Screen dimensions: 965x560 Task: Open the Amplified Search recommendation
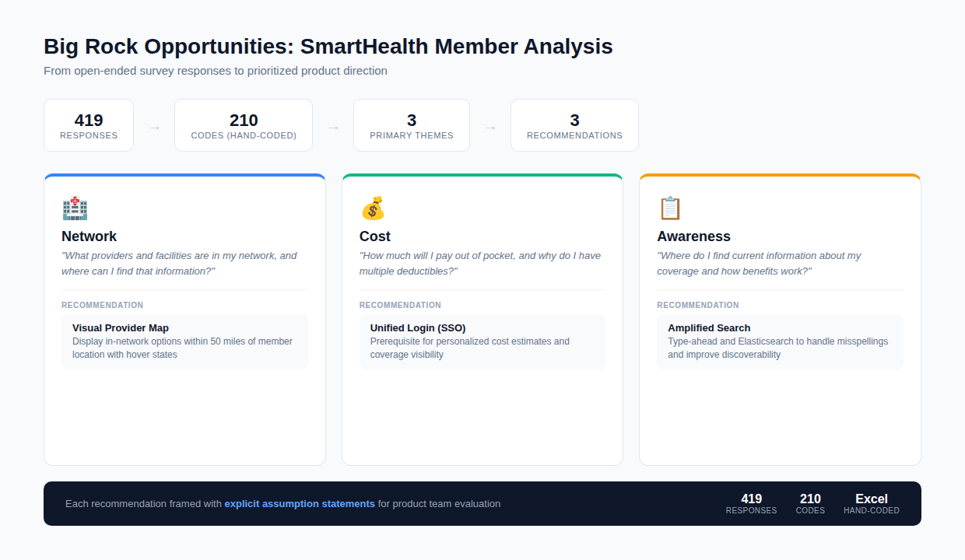pos(780,341)
